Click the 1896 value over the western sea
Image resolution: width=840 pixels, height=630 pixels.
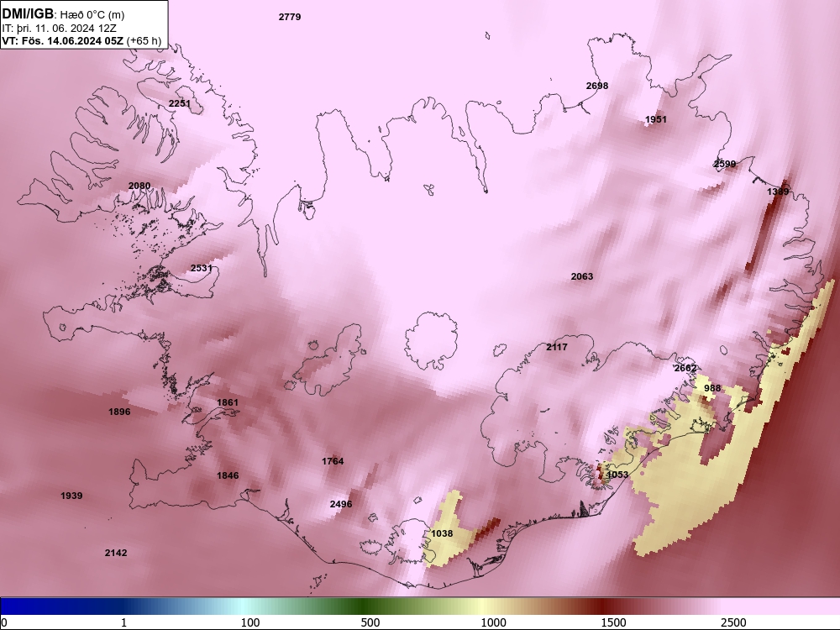pyautogui.click(x=119, y=412)
